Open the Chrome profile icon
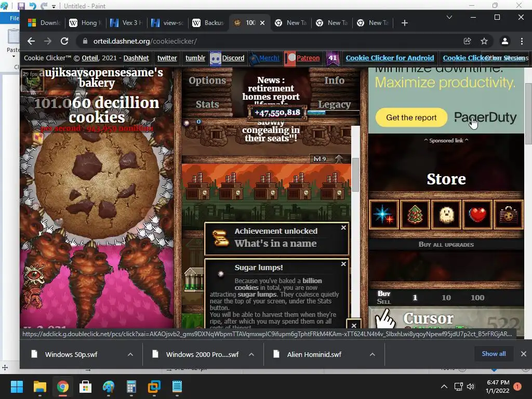The height and width of the screenshot is (399, 532). point(505,42)
